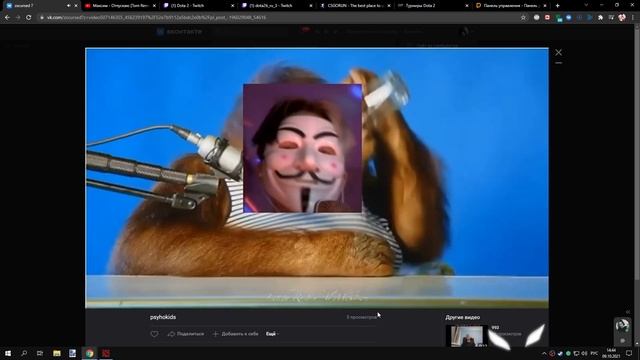Image resolution: width=640 pixels, height=360 pixels.
Task: Switch to the Турниры Dota 2 tab
Action: pos(433,6)
